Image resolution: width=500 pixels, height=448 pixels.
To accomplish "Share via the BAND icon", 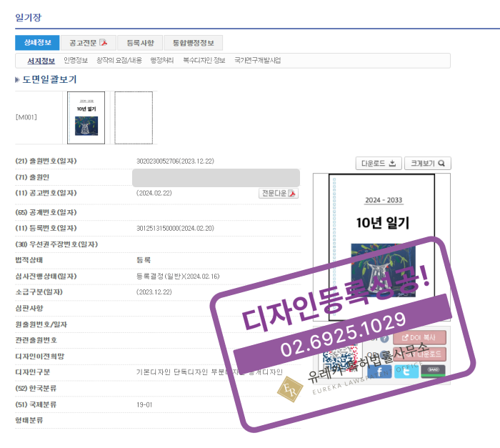I will (433, 371).
